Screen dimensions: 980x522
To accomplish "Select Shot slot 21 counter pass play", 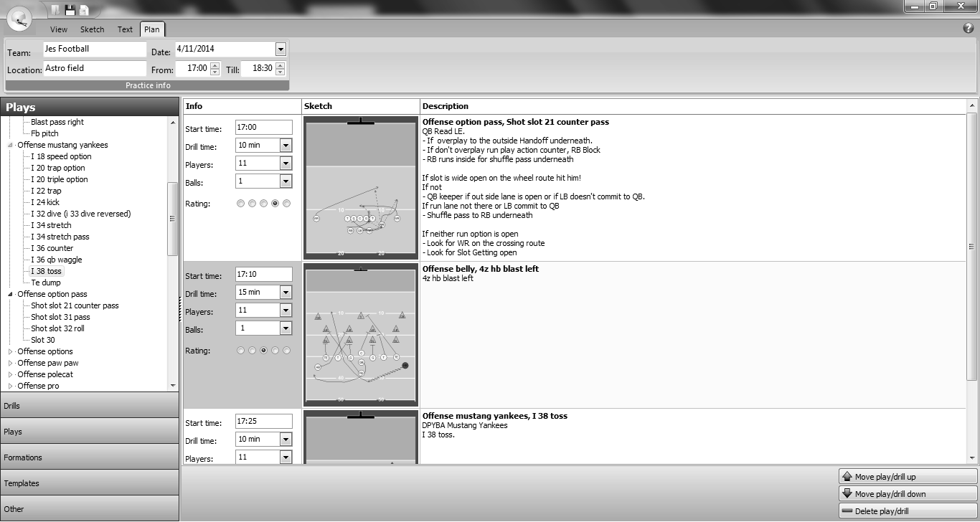I will [75, 305].
